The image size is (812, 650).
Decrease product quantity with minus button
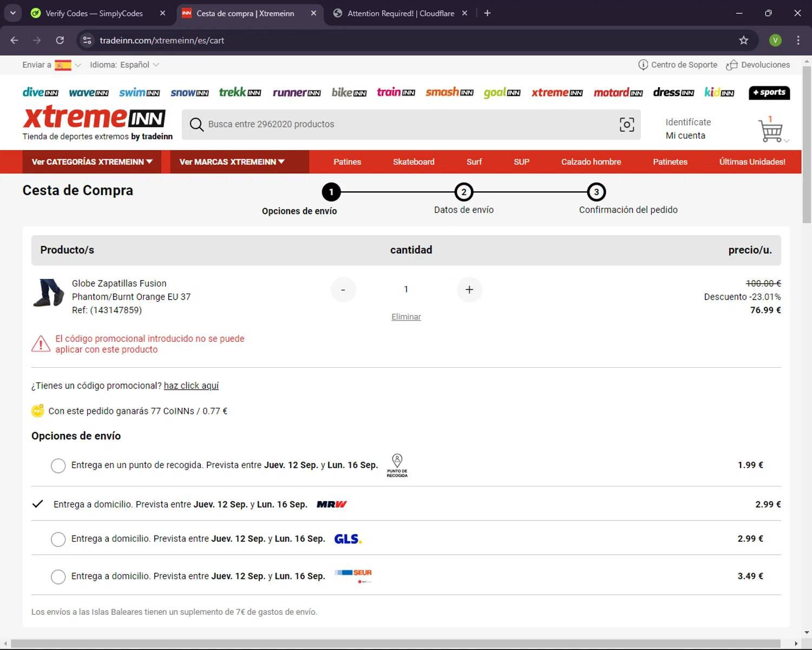click(x=343, y=290)
